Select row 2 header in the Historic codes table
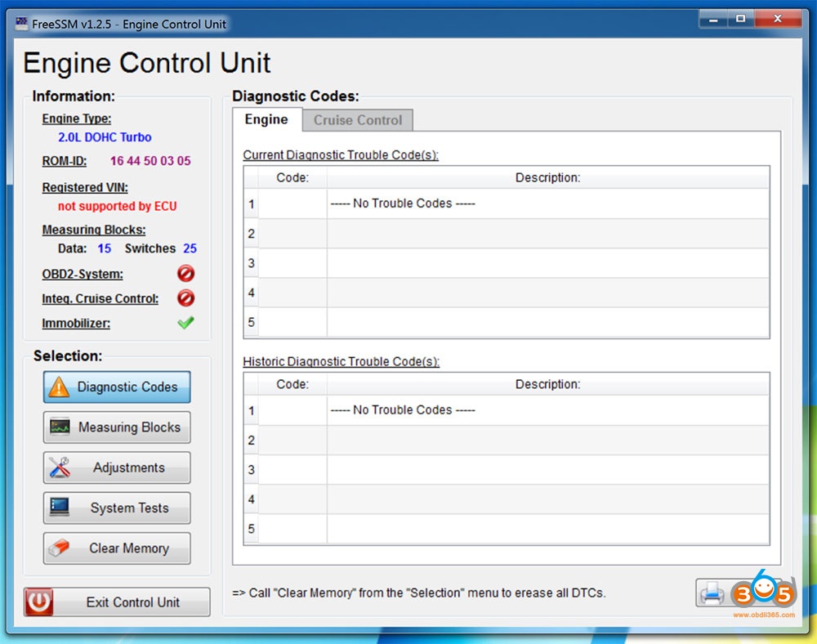 (x=251, y=441)
